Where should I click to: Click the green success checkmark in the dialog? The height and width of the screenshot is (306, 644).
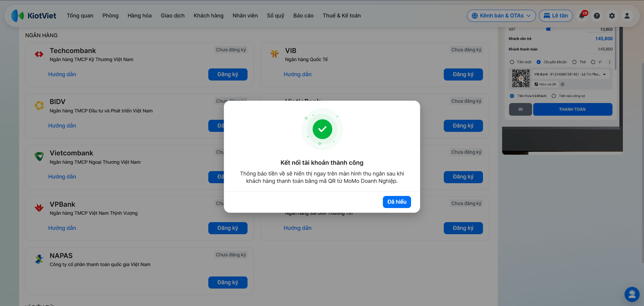322,129
